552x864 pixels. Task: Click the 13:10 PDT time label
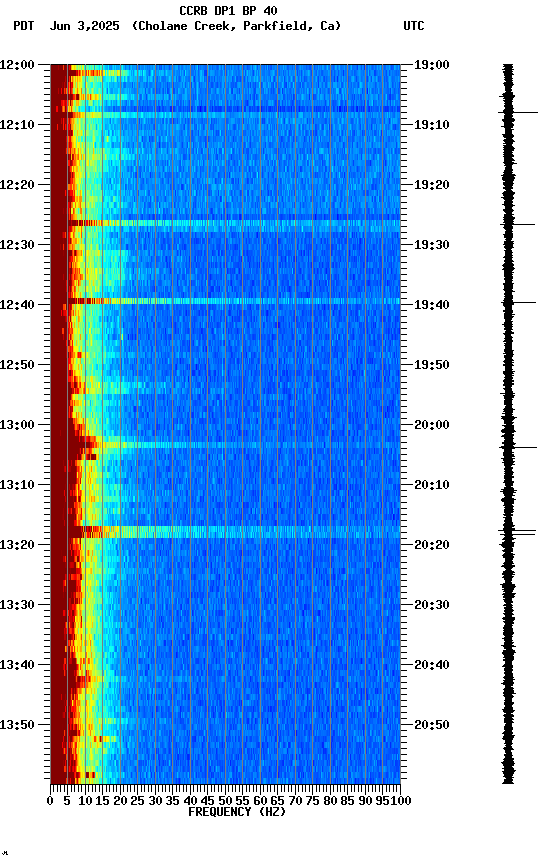pos(17,485)
